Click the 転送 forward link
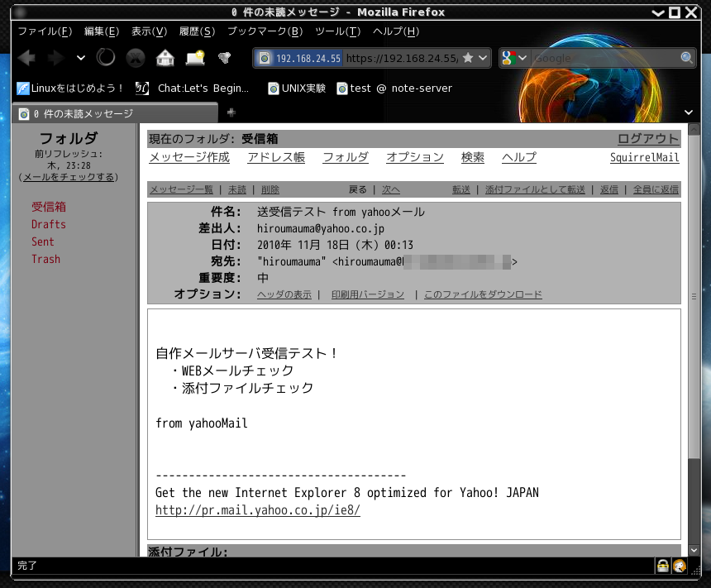 (461, 189)
